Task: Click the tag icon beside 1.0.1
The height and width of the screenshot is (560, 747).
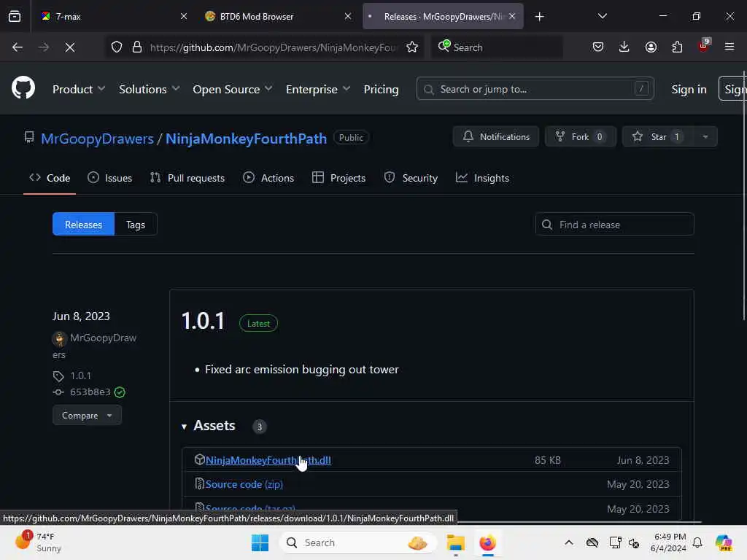Action: (x=58, y=376)
